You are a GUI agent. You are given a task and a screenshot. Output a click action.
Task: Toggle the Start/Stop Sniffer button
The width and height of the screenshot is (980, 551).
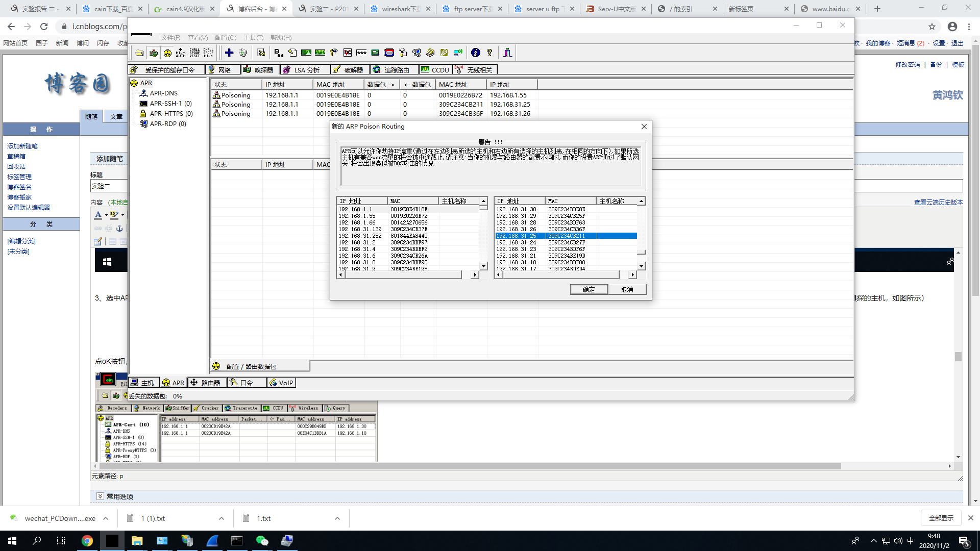pyautogui.click(x=153, y=53)
